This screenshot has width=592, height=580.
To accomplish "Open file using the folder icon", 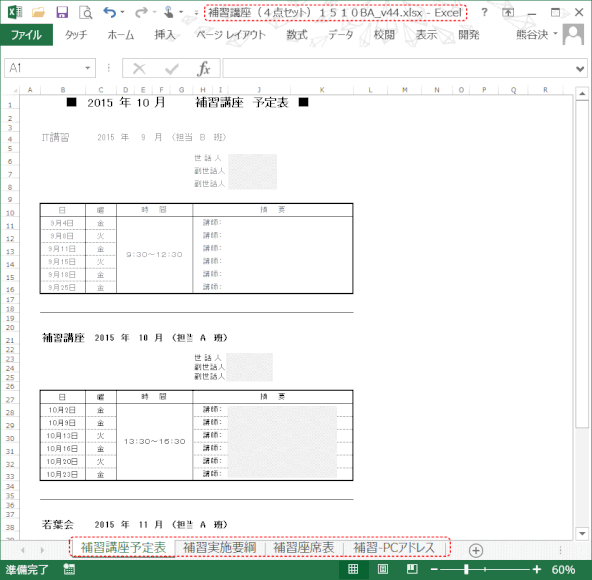I will click(x=38, y=12).
